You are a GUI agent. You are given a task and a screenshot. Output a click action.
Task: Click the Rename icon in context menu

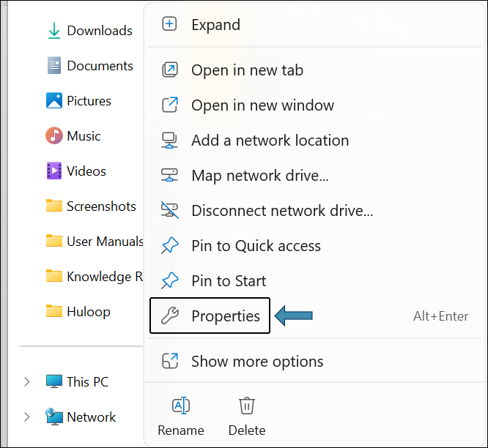[181, 406]
